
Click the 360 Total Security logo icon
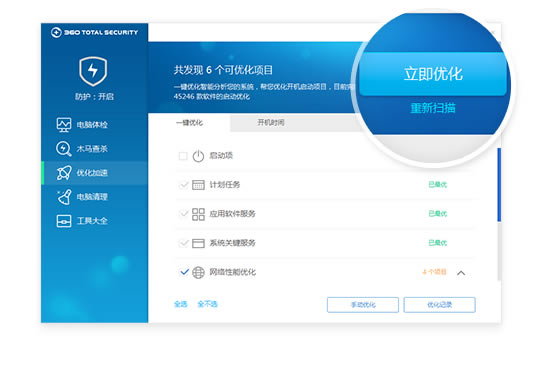pyautogui.click(x=56, y=32)
